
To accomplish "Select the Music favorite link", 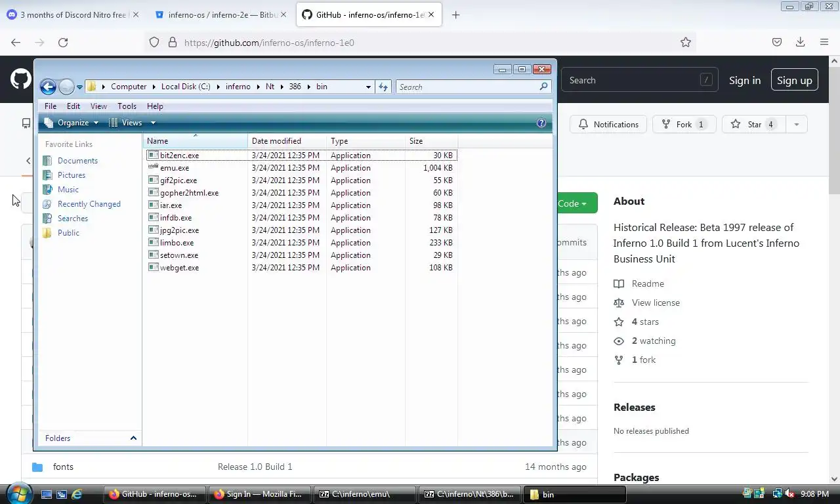I will pos(68,190).
